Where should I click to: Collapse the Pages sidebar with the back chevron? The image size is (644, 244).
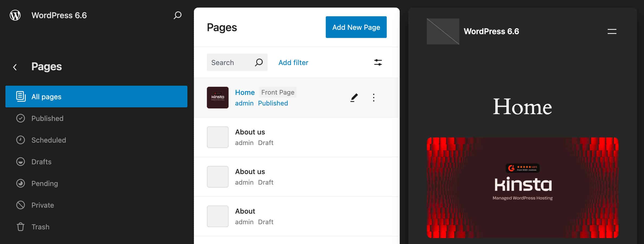click(15, 67)
